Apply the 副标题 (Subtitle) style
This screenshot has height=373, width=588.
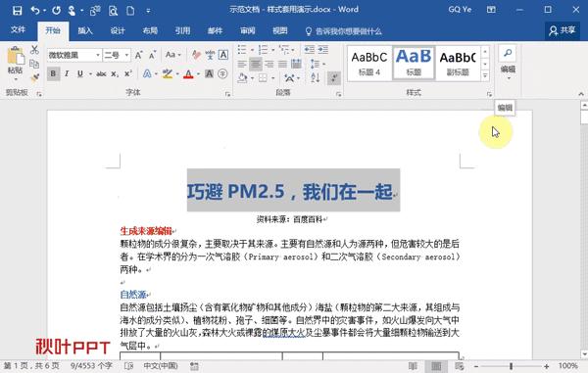[458, 64]
